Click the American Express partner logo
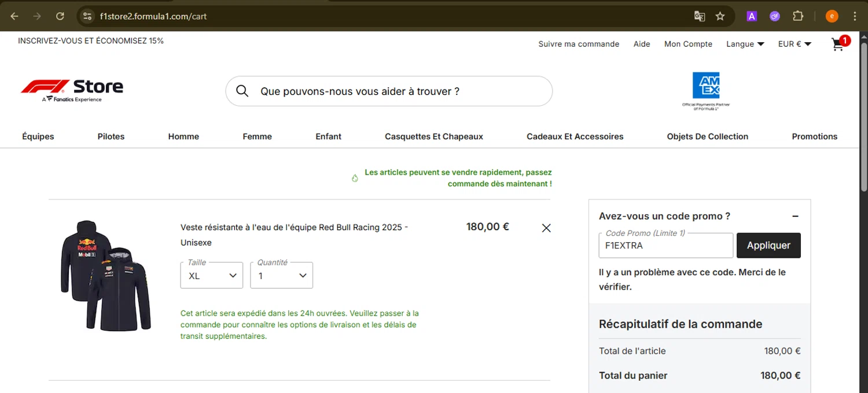The height and width of the screenshot is (393, 868). pyautogui.click(x=706, y=91)
